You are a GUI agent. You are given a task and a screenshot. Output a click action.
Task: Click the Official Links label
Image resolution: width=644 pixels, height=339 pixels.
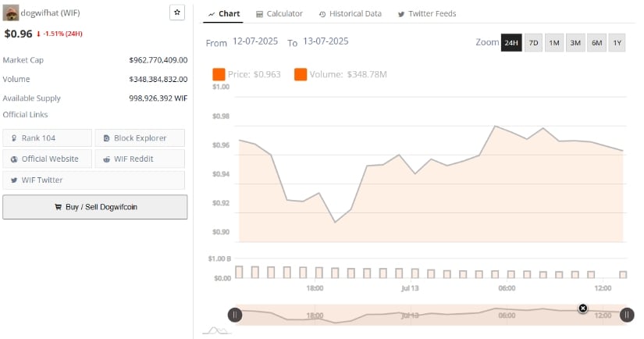coord(25,115)
